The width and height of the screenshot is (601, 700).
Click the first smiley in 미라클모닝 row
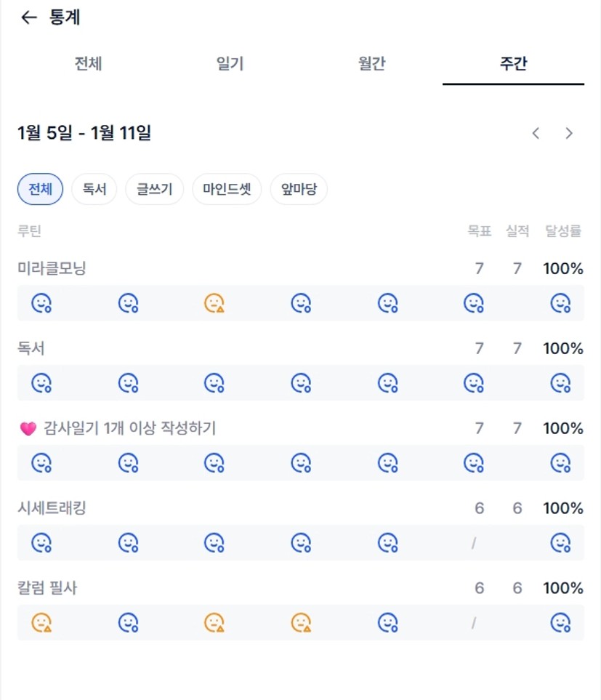pyautogui.click(x=41, y=303)
